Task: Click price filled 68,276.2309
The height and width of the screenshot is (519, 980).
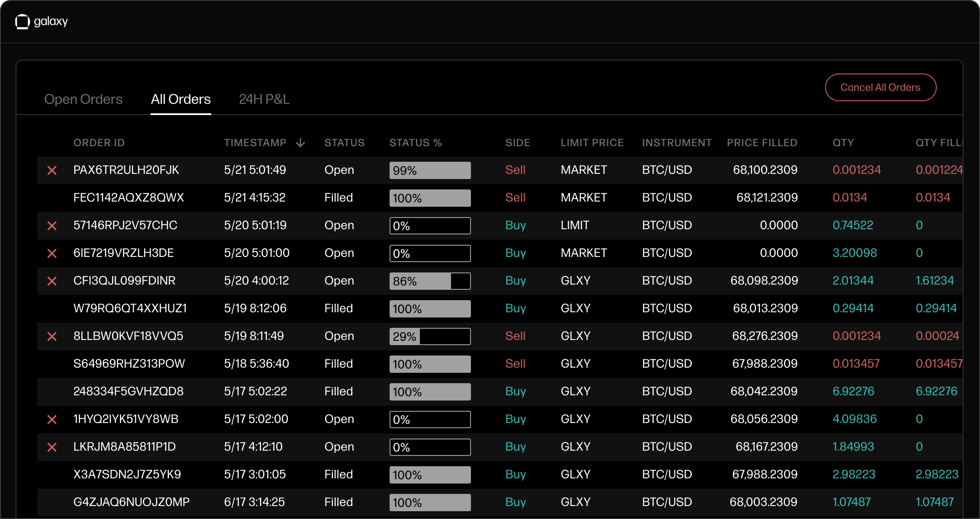Action: 765,336
